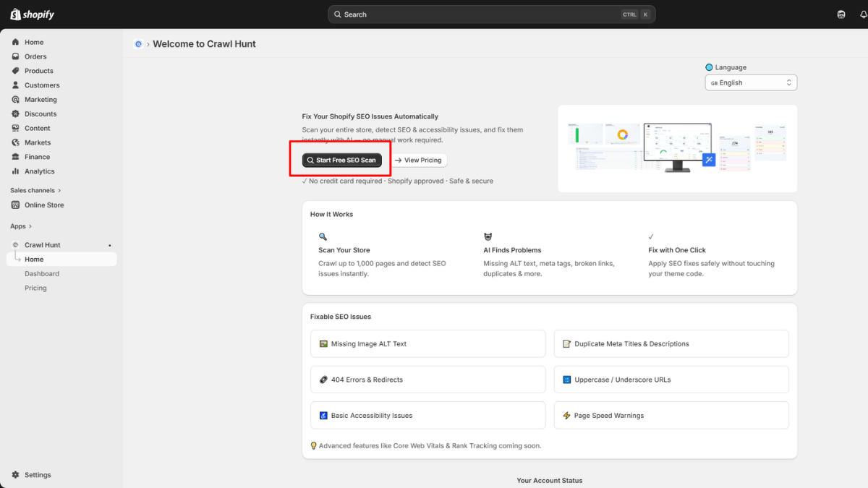Click the Fixable SEO Issues heading
The width and height of the screenshot is (868, 488).
(x=341, y=317)
